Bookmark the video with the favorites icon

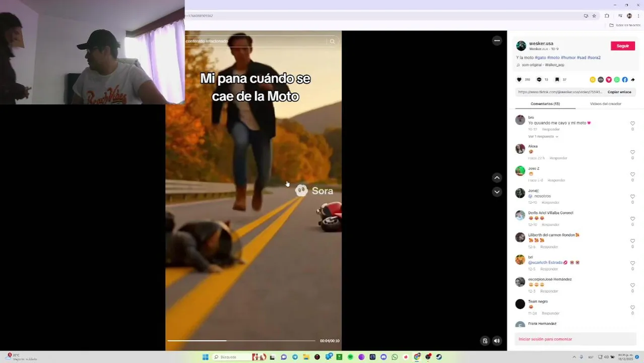(x=557, y=80)
